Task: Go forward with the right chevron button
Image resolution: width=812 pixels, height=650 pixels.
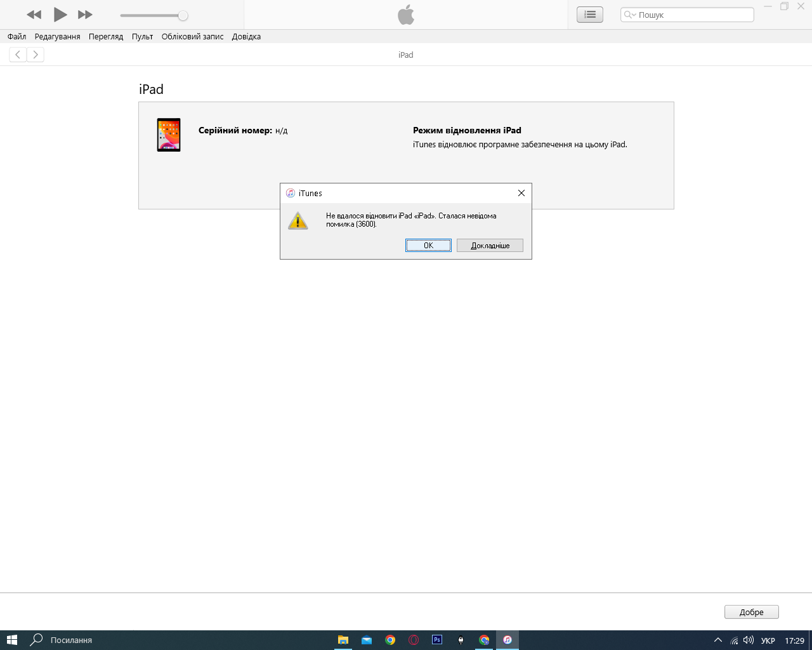Action: coord(36,55)
